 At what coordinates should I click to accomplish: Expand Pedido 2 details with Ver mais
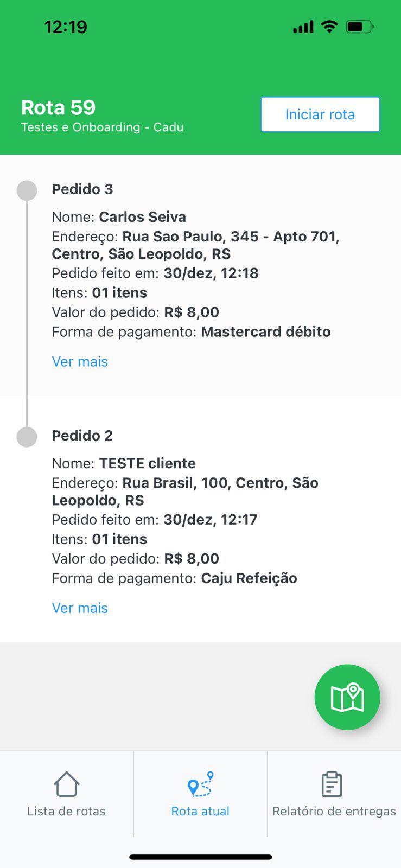(x=80, y=608)
